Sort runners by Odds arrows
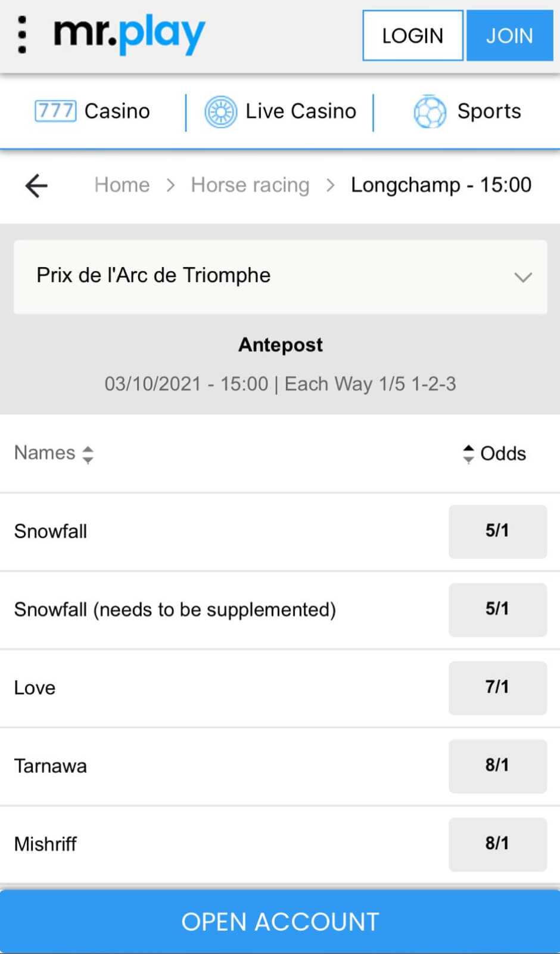 pos(468,454)
